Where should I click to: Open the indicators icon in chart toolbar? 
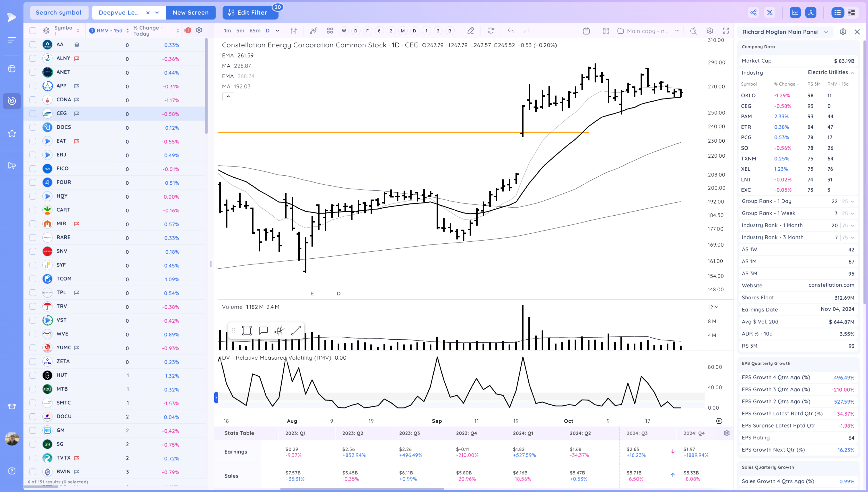pos(313,31)
